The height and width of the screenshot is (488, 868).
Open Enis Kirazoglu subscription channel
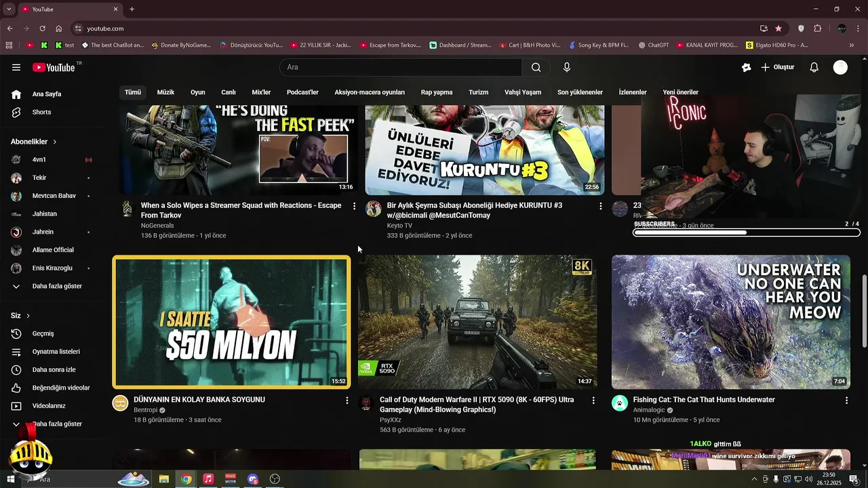53,268
